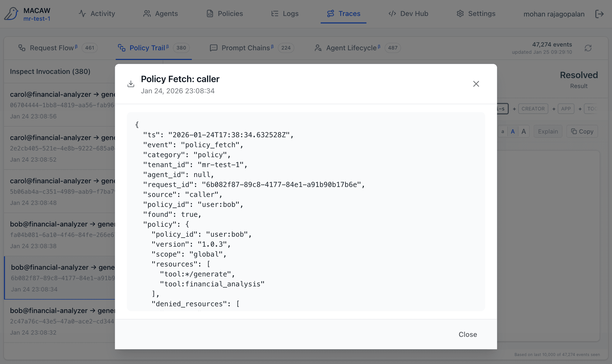Click the Explain button
This screenshot has width=612, height=364.
click(548, 131)
